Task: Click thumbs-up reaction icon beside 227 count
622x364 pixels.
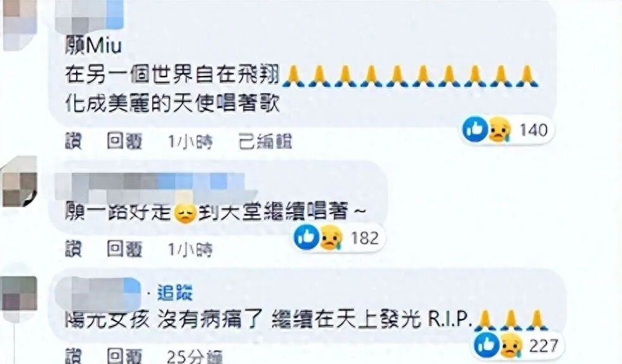Action: (486, 344)
